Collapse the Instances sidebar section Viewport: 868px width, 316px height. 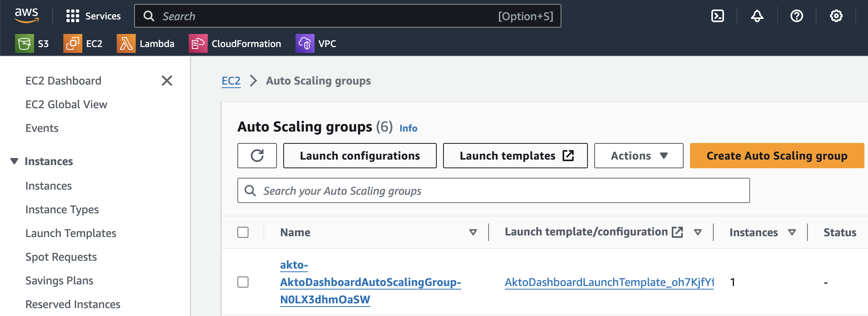point(14,161)
